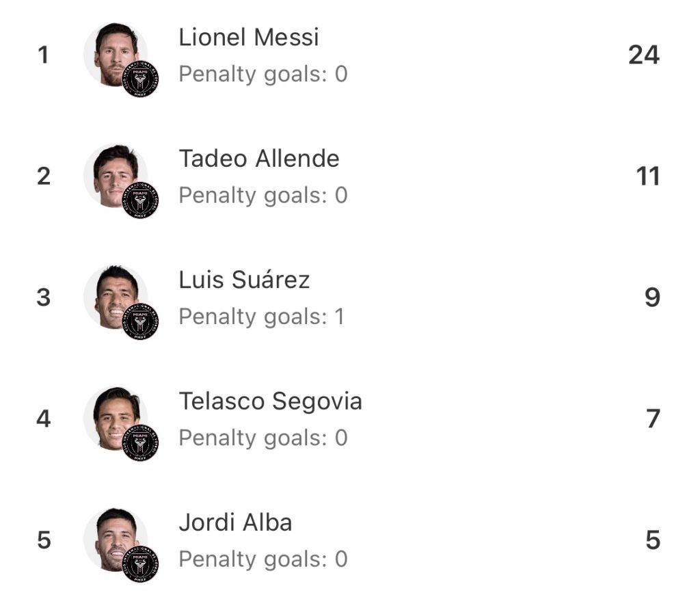Click Messi's goal total of 24
This screenshot has height=597, width=700.
pos(643,55)
